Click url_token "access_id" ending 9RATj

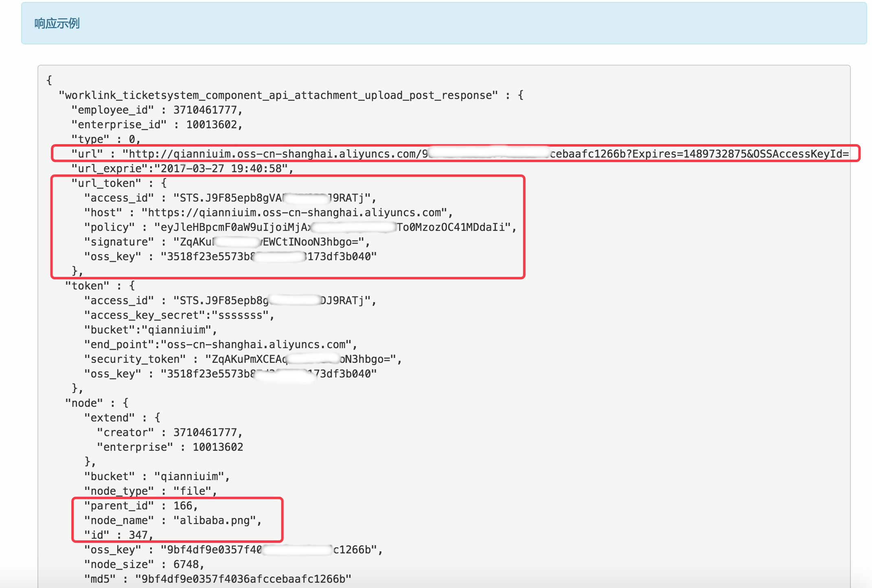tap(230, 198)
